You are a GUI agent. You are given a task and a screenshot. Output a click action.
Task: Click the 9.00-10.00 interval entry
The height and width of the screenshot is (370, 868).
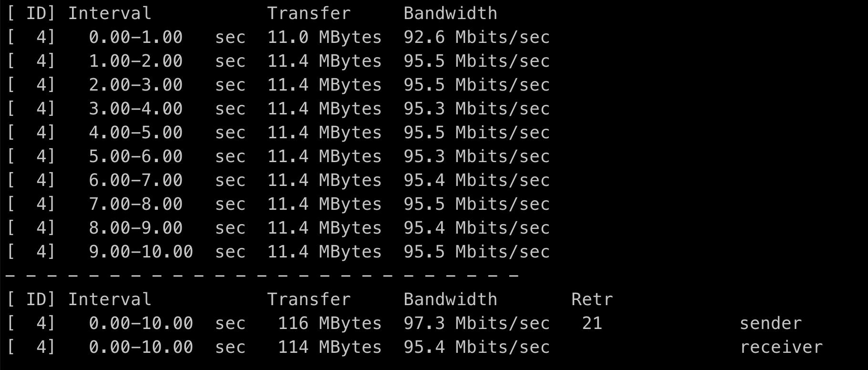(141, 252)
